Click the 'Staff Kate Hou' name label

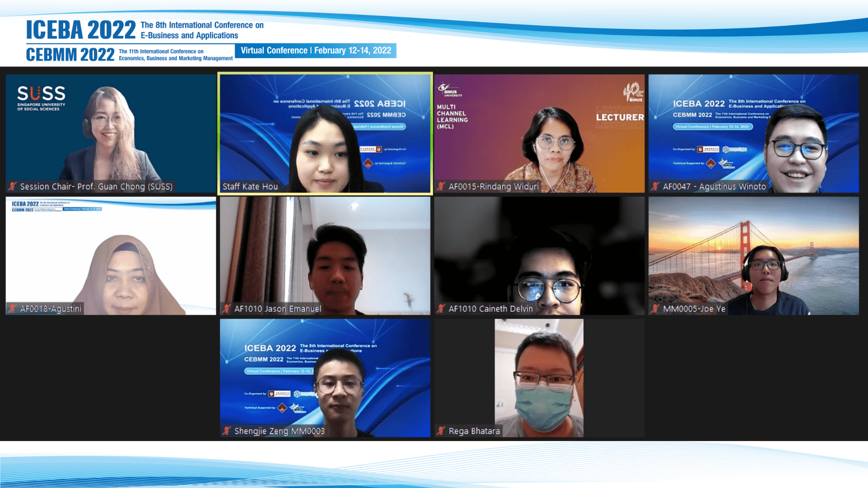coord(250,187)
